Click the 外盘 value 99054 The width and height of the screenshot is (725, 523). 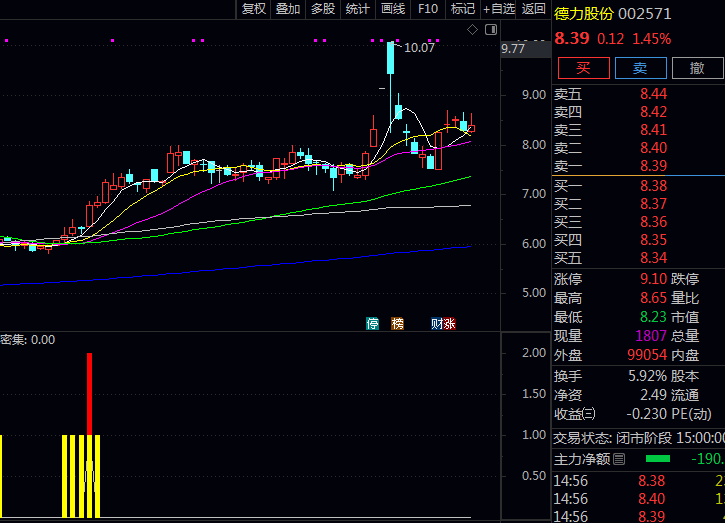647,355
